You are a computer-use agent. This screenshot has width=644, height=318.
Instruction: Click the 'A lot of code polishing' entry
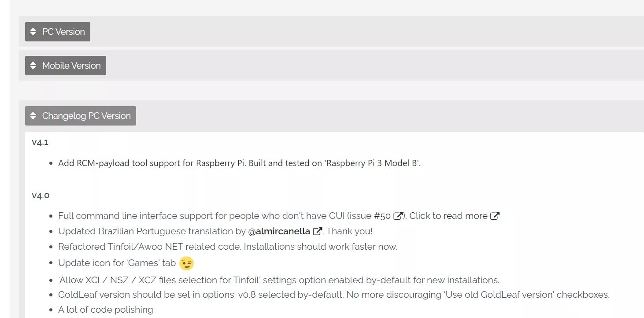click(x=105, y=310)
